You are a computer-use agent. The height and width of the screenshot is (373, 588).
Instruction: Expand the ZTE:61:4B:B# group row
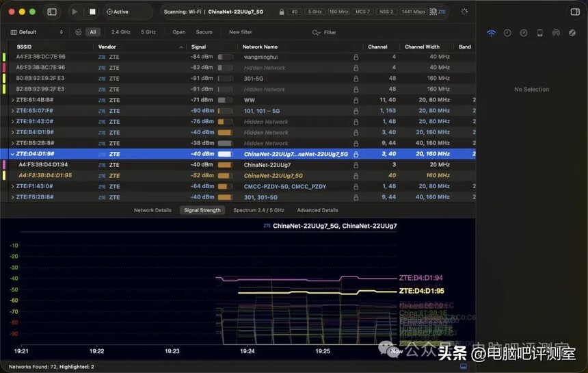[12, 100]
